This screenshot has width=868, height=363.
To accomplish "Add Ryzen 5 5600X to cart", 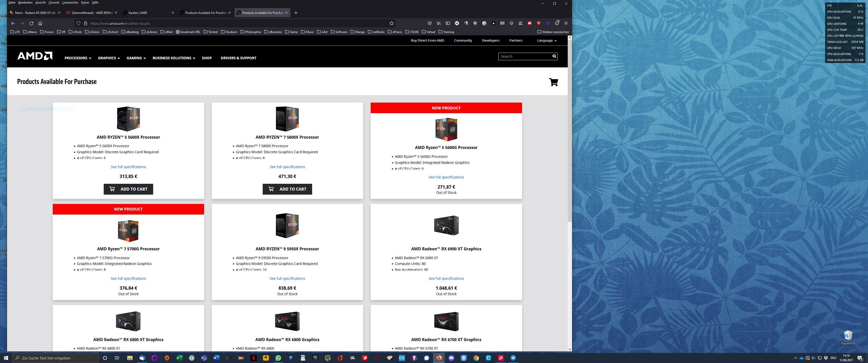I will [128, 189].
